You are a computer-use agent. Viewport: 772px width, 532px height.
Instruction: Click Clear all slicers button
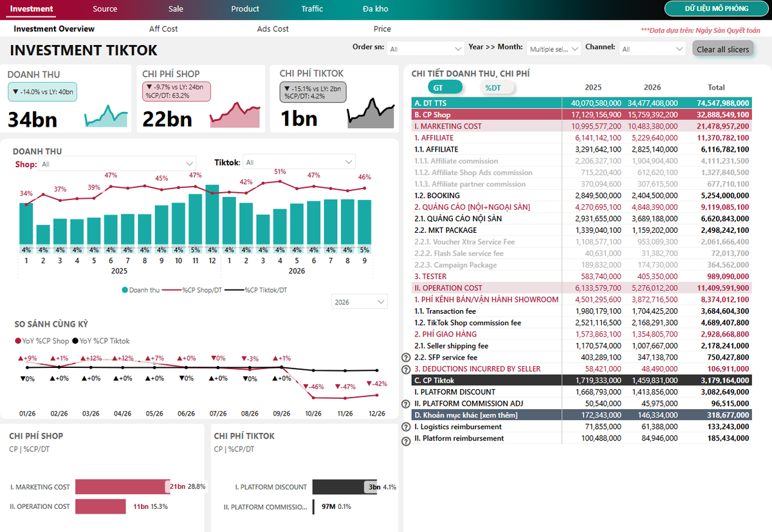723,50
